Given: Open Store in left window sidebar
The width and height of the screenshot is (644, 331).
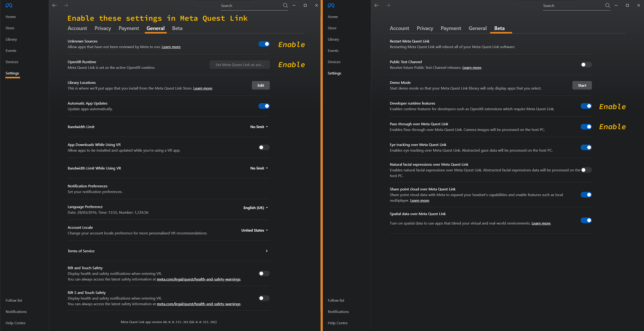Looking at the screenshot, I should click(10, 28).
